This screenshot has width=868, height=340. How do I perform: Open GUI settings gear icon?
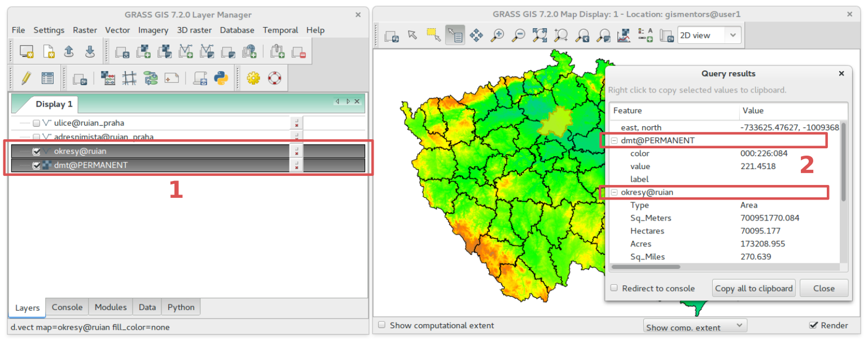253,78
